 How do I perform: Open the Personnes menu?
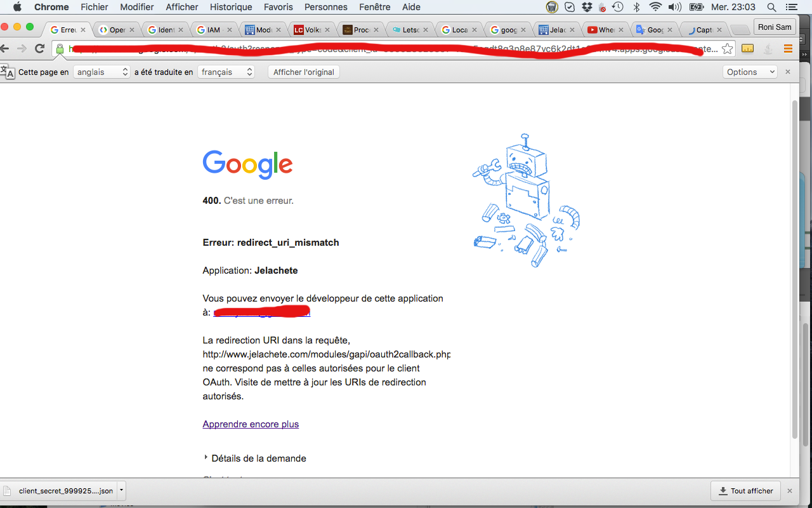326,7
